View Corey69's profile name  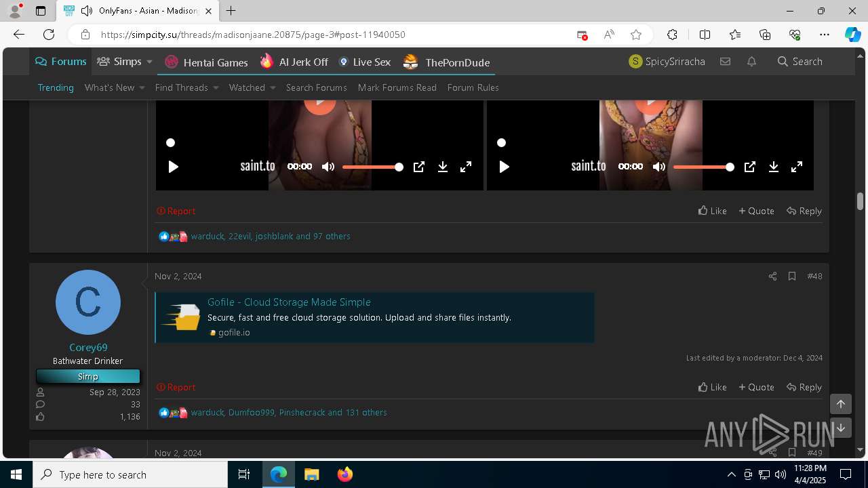pyautogui.click(x=88, y=347)
